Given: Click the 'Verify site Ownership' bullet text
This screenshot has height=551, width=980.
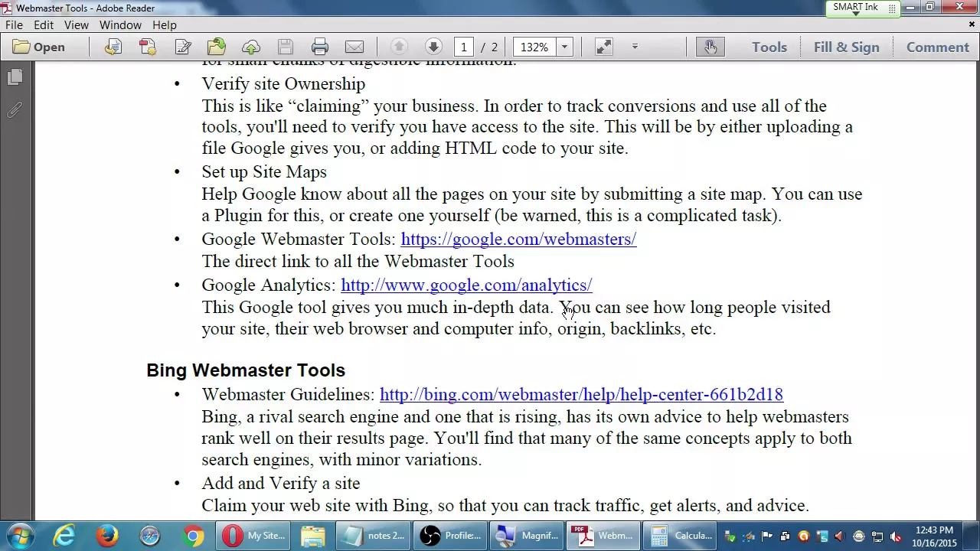Looking at the screenshot, I should click(283, 84).
